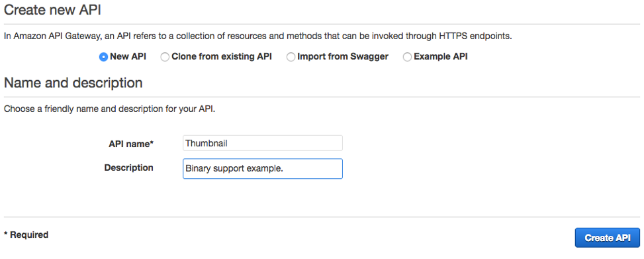Click the API name input field
644x259 pixels.
tap(263, 143)
